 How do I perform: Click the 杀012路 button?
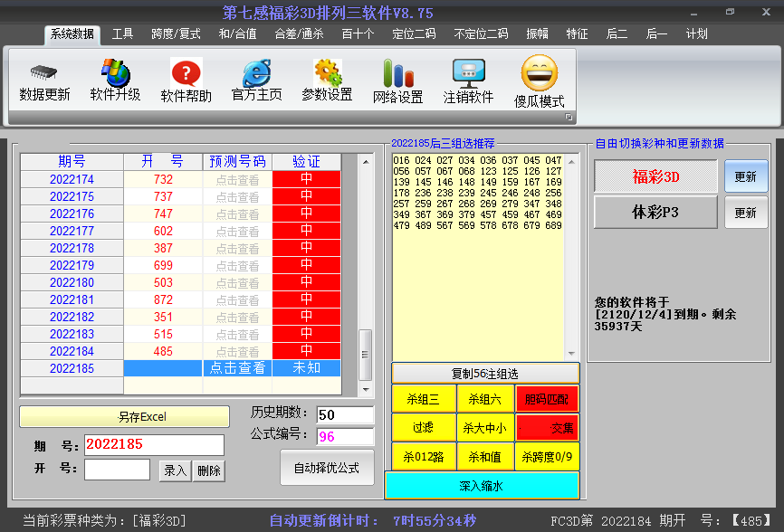tap(424, 457)
